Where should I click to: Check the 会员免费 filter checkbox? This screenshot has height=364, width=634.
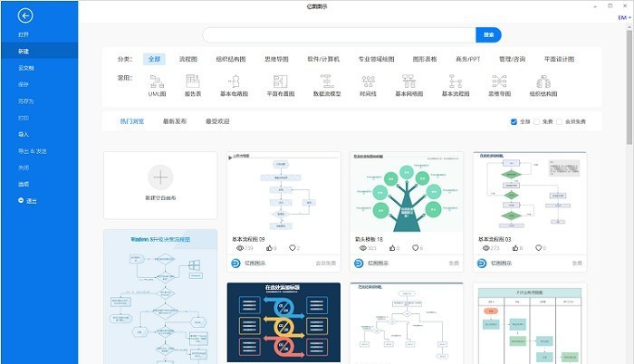coord(559,121)
